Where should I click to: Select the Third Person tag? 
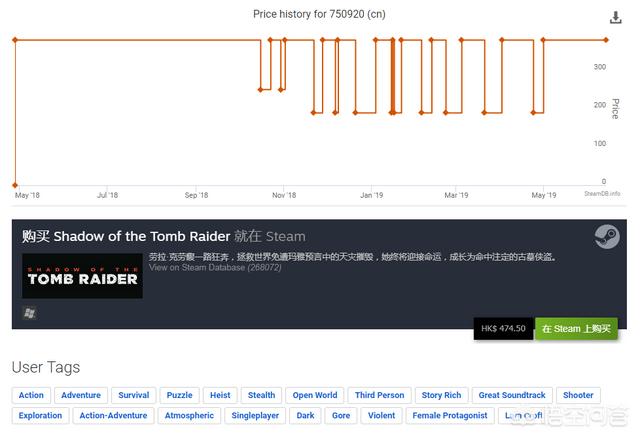pyautogui.click(x=380, y=395)
